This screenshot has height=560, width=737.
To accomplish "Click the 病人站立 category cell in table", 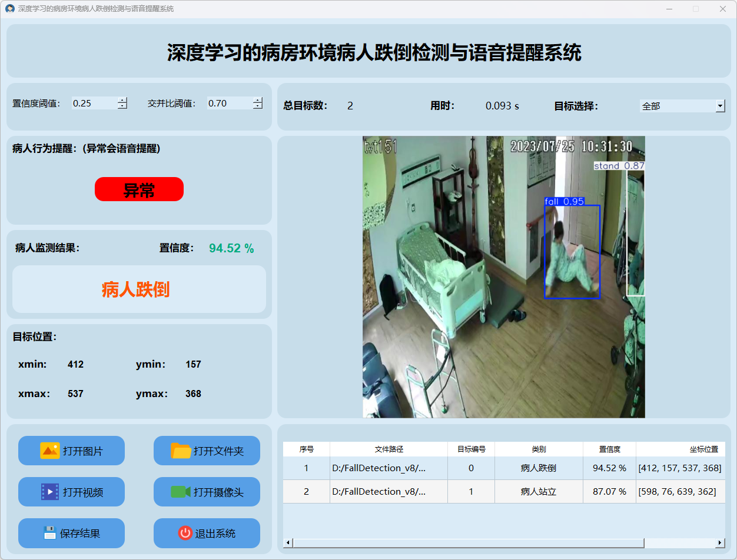I will click(x=539, y=491).
